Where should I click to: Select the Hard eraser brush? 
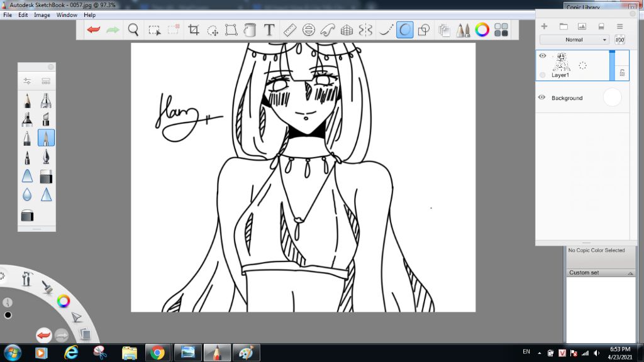click(46, 176)
